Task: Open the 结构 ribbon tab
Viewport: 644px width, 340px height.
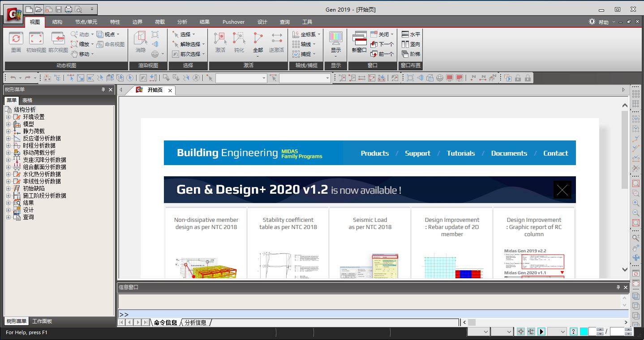Action: 57,22
